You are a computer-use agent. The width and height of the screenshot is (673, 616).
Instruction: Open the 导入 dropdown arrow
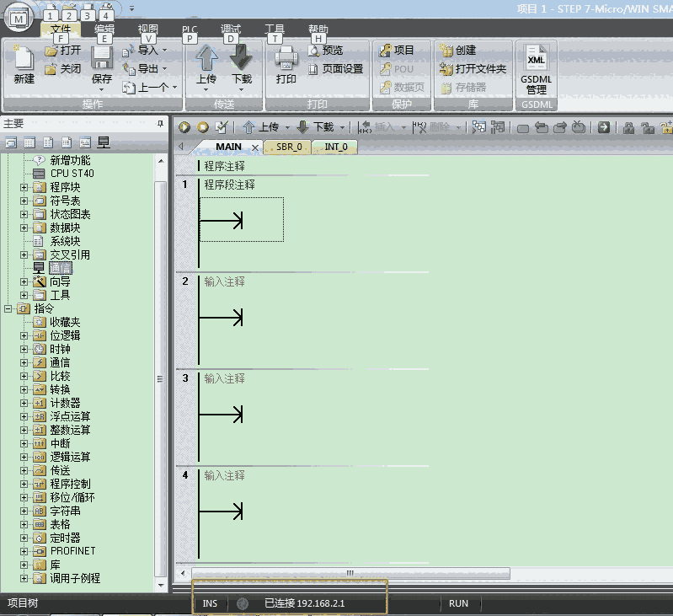coord(164,51)
